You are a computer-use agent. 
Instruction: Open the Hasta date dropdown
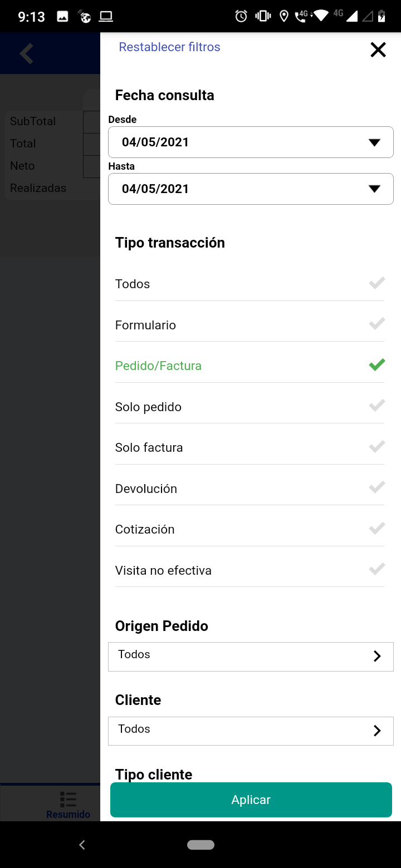pyautogui.click(x=251, y=189)
